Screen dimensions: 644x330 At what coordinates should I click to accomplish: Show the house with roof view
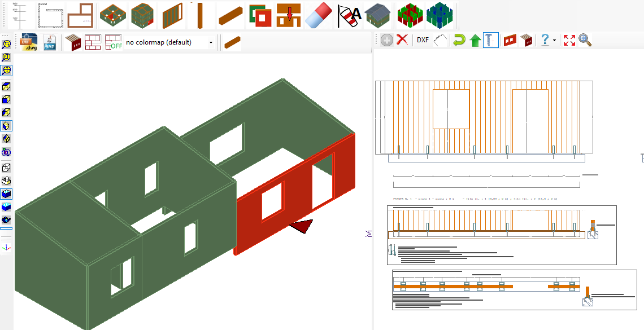click(x=377, y=16)
